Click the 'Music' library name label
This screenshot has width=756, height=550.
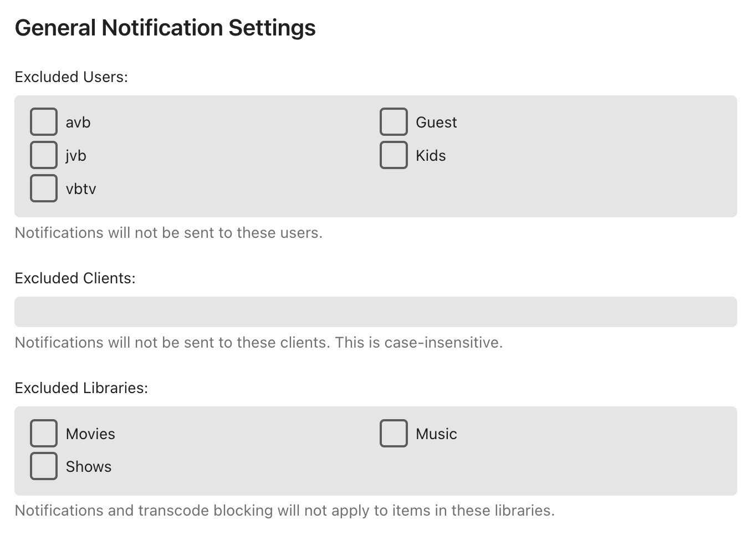[436, 434]
